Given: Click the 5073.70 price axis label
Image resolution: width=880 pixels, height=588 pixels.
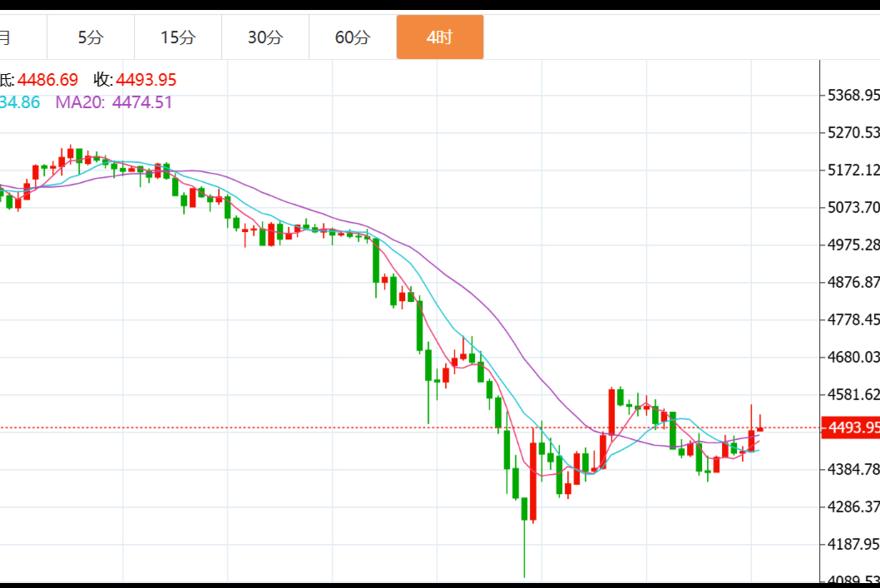Looking at the screenshot, I should 853,207.
